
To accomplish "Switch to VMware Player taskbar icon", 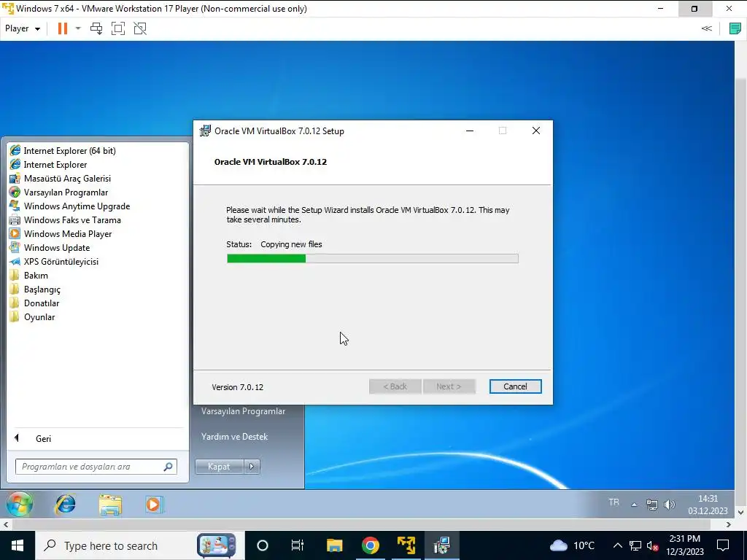I will click(406, 545).
